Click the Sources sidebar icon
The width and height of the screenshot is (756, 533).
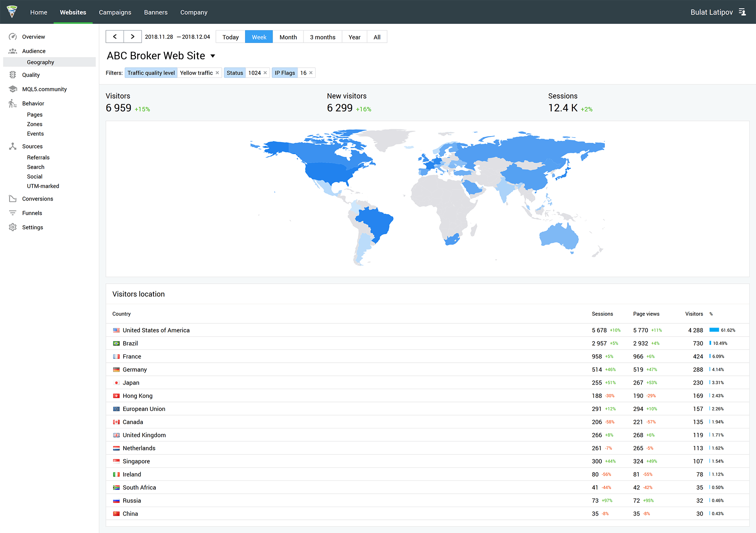pyautogui.click(x=13, y=146)
